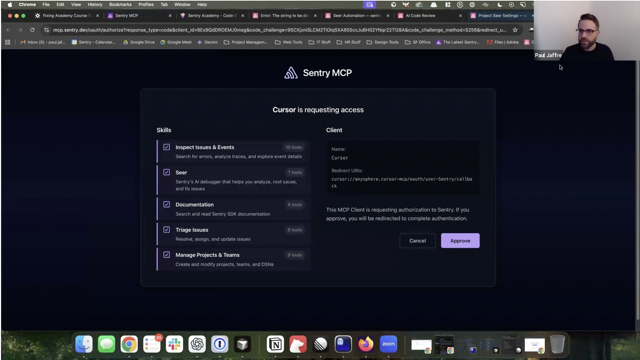
Task: Expand the HR Stuff bookmark folder
Action: point(349,42)
